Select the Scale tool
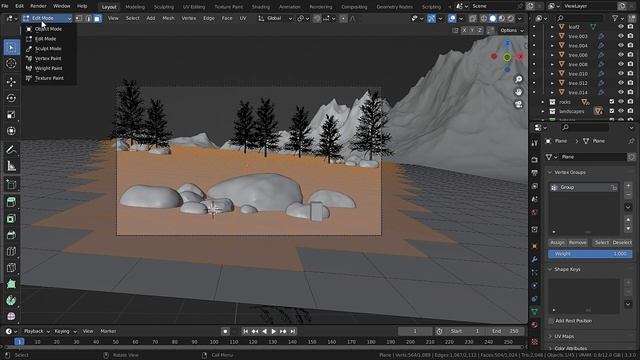 [x=11, y=114]
